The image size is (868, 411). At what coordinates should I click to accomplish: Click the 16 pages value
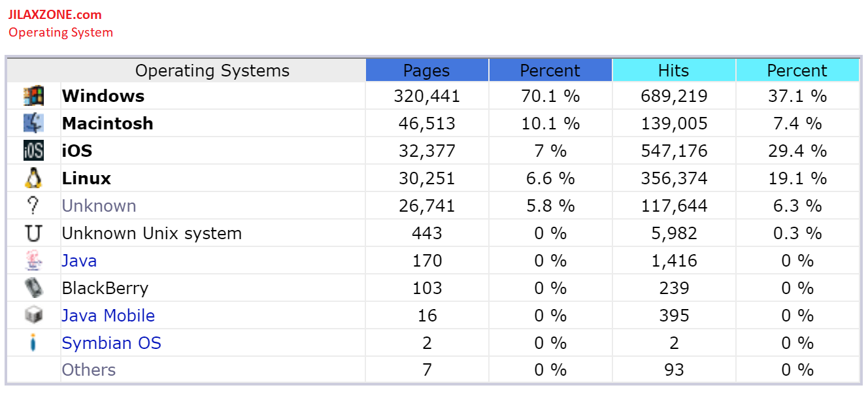click(x=427, y=316)
